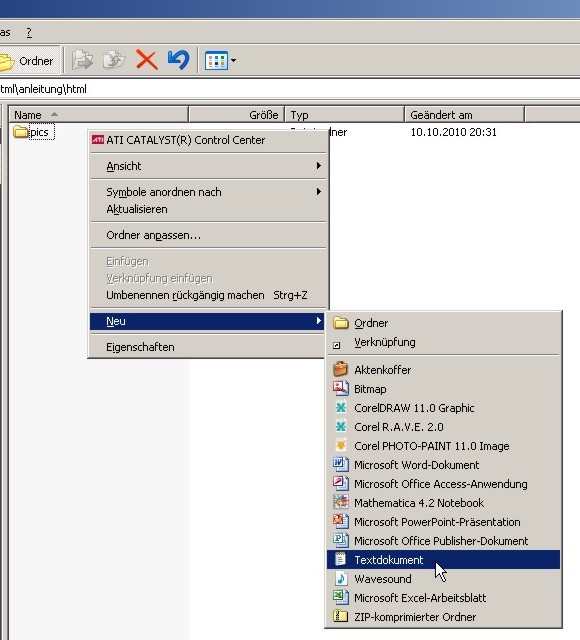This screenshot has width=580, height=640.
Task: Sort by the Name column header
Action: tap(98, 115)
